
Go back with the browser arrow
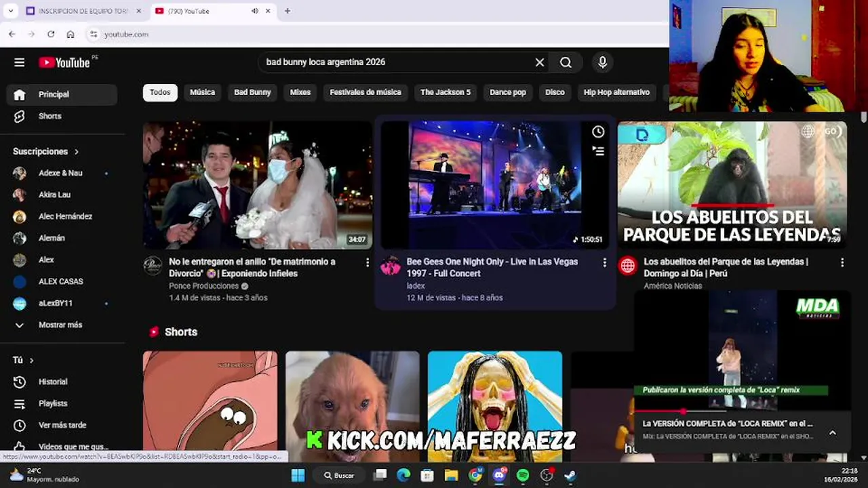point(12,34)
